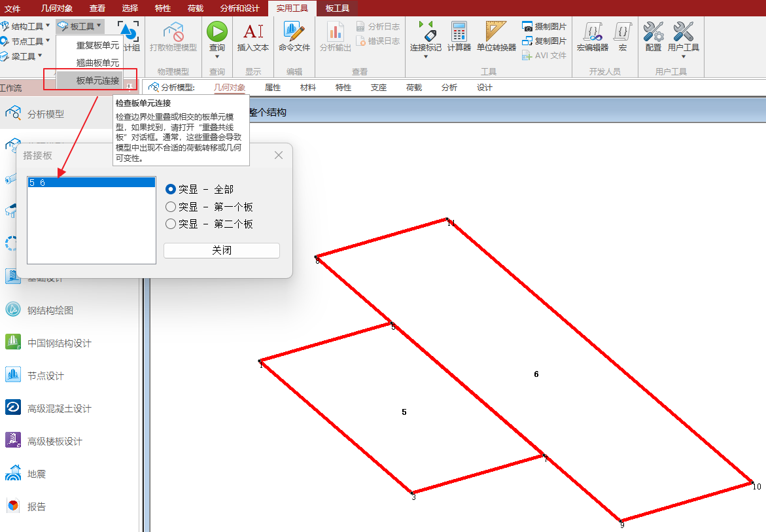Open 地震 workflow

26,474
